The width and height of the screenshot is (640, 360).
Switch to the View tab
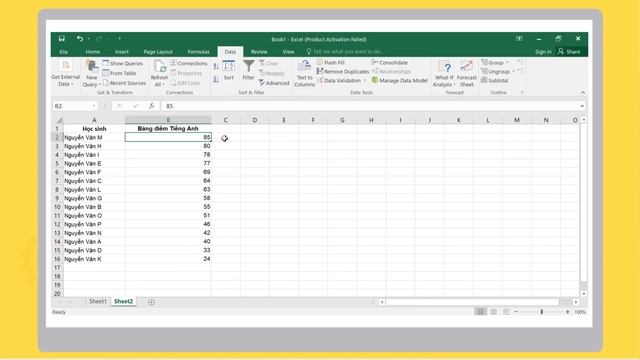click(288, 52)
